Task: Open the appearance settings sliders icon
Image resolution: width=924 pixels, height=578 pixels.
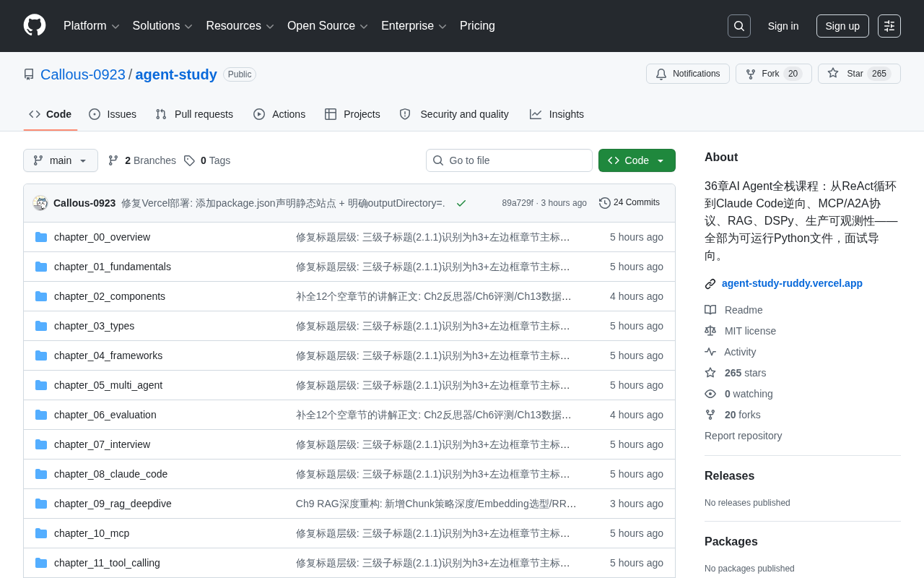Action: (x=889, y=26)
